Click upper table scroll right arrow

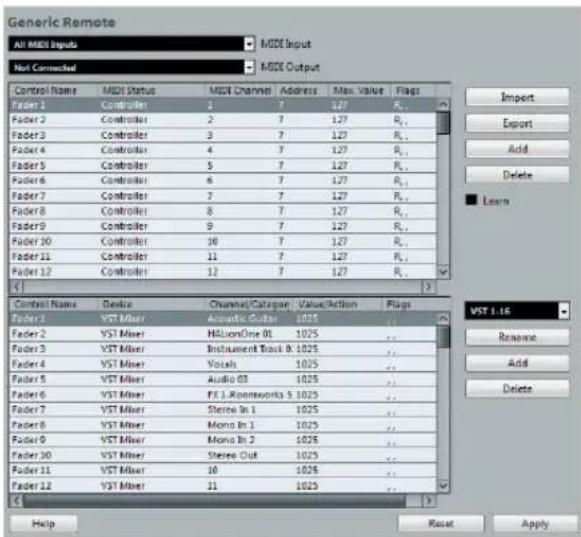point(428,286)
